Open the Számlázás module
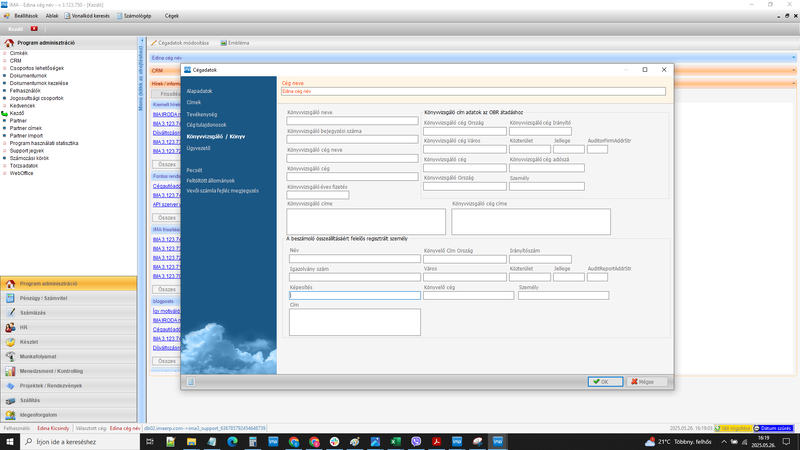The height and width of the screenshot is (450, 800). (68, 313)
